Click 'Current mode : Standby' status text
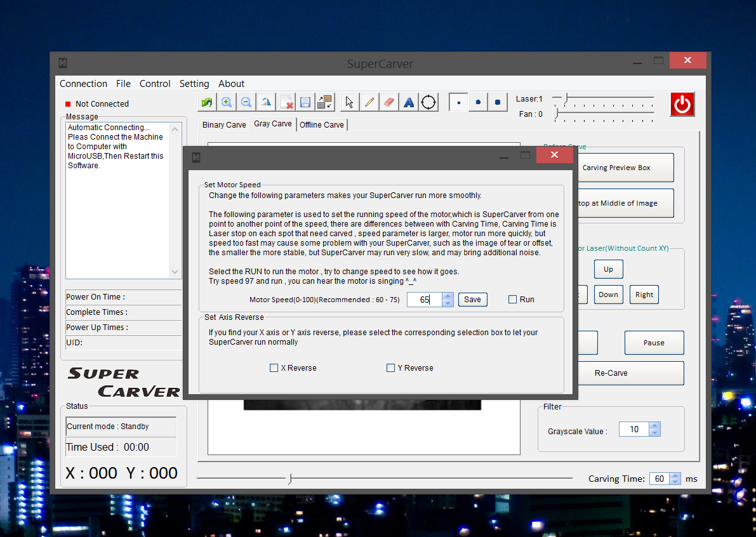The image size is (756, 537). pyautogui.click(x=107, y=427)
